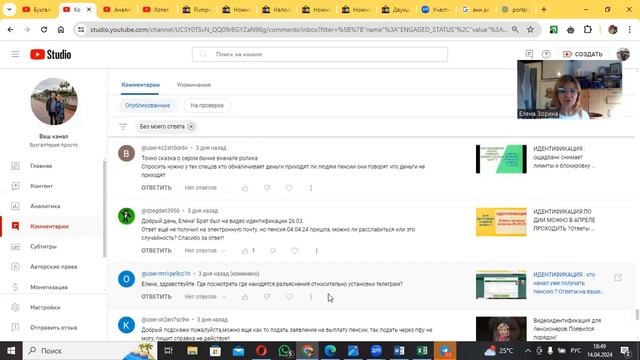Screen dimensions: 640x360
Task: Click the channel search field
Action: point(320,54)
